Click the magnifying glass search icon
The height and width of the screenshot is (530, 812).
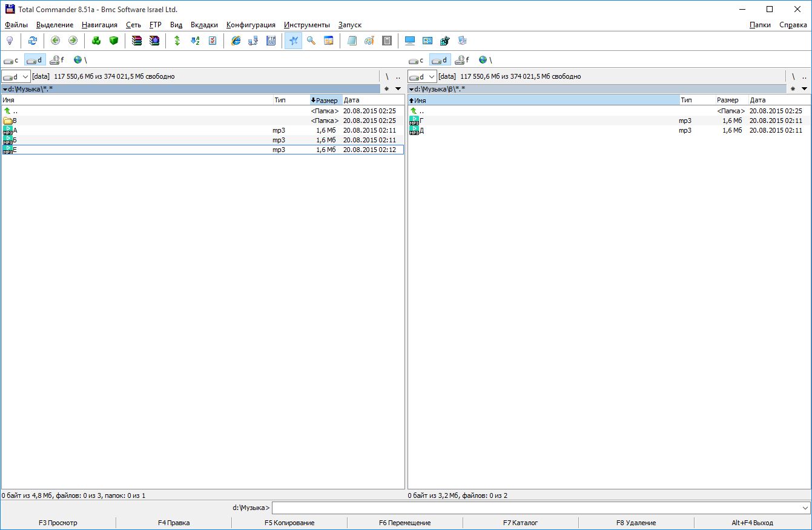pyautogui.click(x=311, y=41)
